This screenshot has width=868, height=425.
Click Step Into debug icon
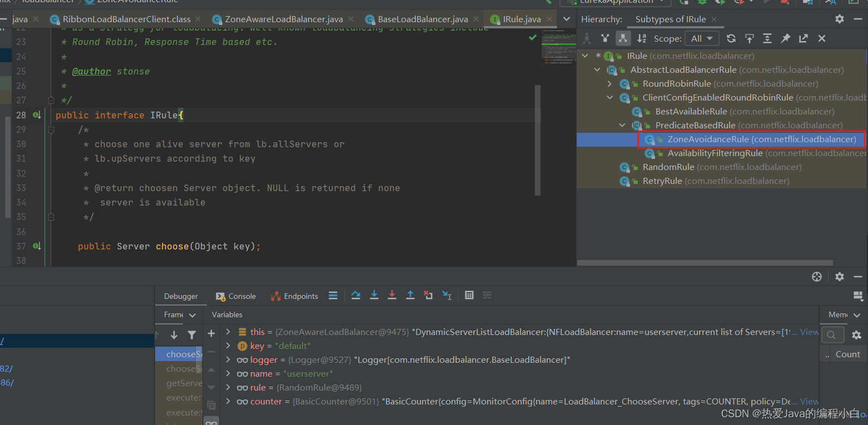coord(374,296)
